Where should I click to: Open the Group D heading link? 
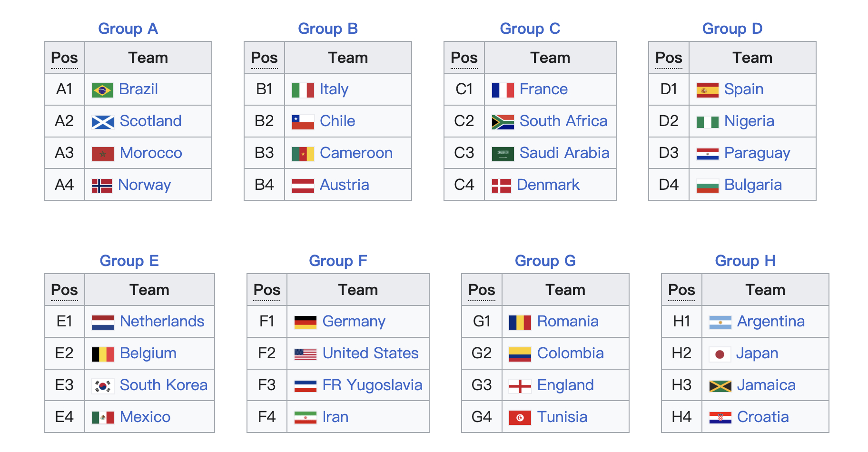point(732,29)
